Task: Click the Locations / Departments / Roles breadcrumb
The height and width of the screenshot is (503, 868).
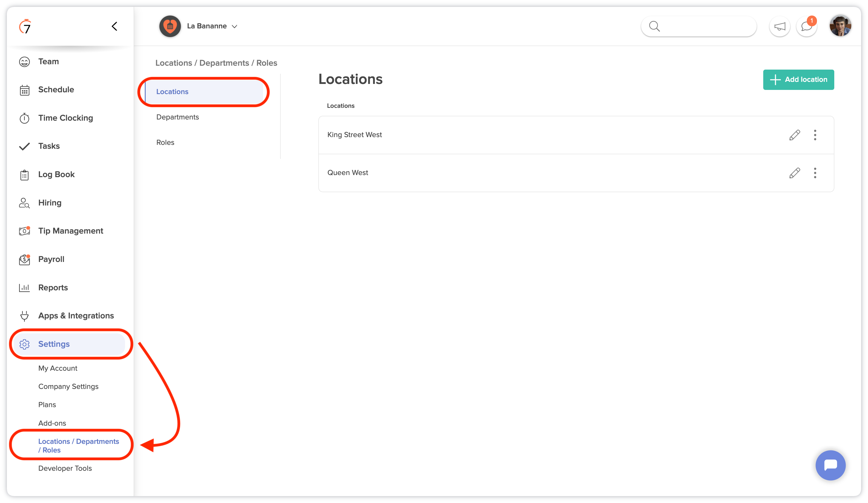Action: point(216,63)
